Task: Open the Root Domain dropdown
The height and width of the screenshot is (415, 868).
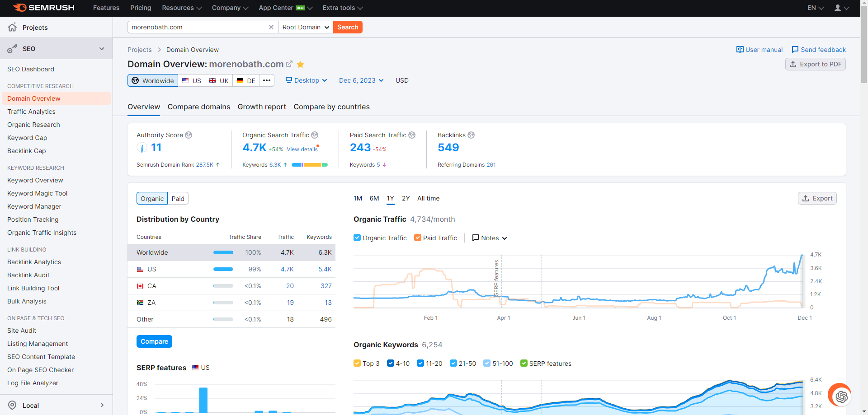Action: (306, 27)
